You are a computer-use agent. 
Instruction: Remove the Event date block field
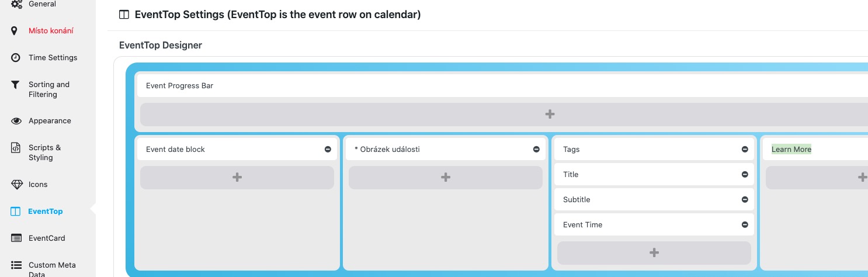pyautogui.click(x=328, y=150)
